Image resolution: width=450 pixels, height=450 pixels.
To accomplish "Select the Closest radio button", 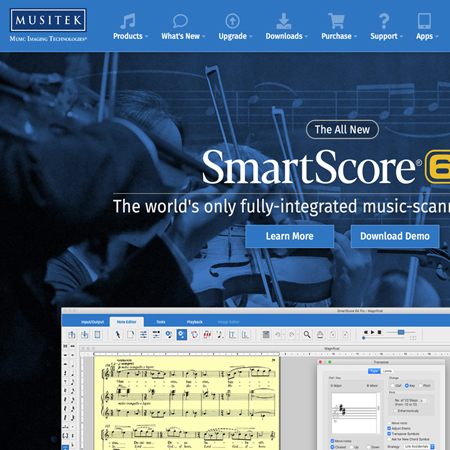I will point(332,447).
